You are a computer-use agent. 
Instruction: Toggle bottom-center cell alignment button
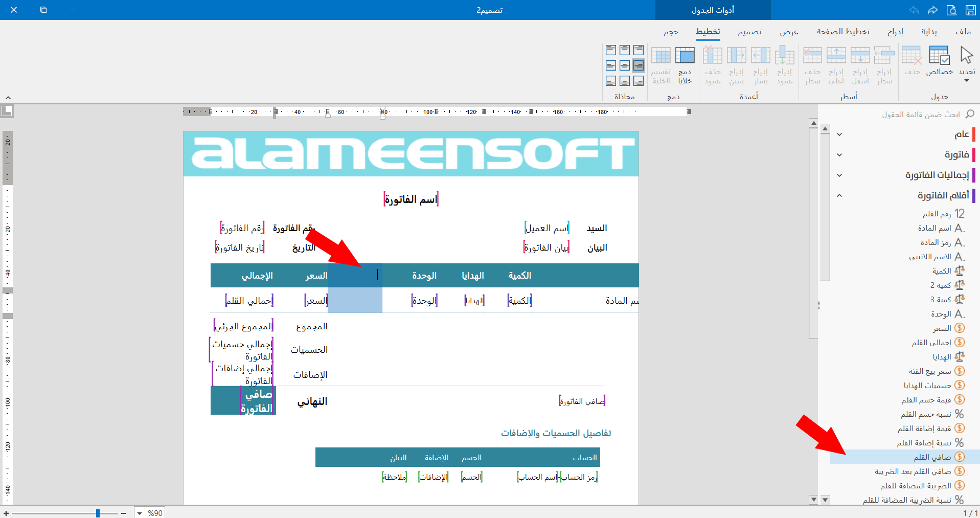(x=625, y=81)
